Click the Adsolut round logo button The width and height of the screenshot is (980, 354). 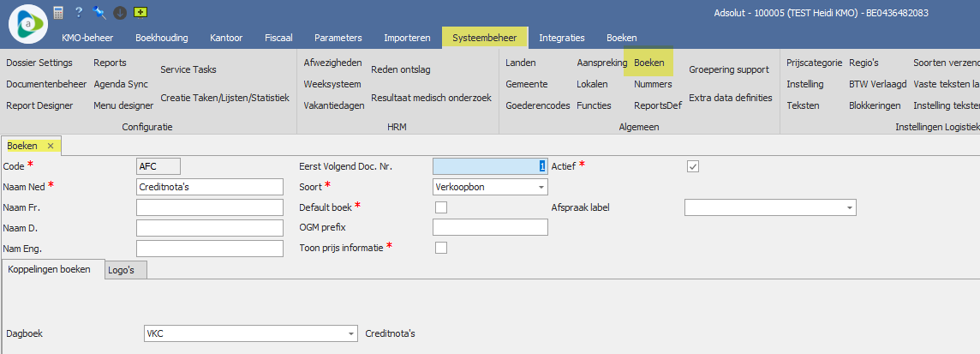click(x=28, y=23)
